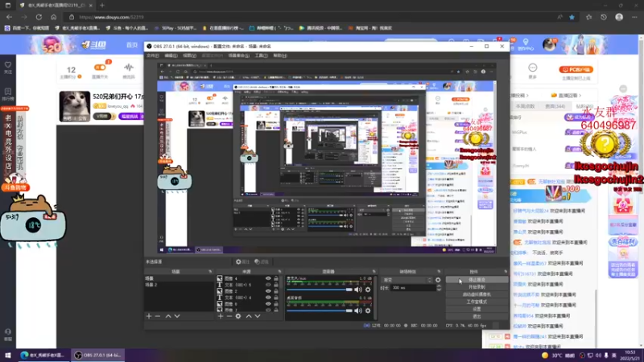Expand the 直播回看 section on Douyu
The image size is (644, 362).
coord(567,95)
